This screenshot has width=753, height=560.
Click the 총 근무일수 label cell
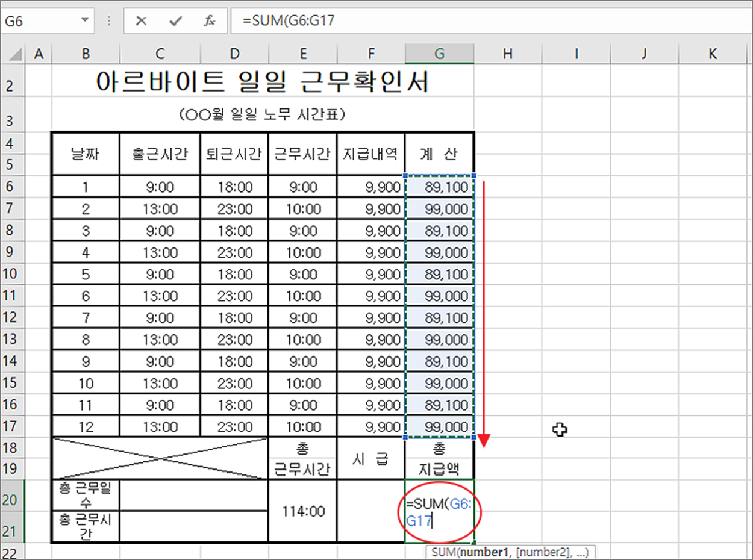86,495
